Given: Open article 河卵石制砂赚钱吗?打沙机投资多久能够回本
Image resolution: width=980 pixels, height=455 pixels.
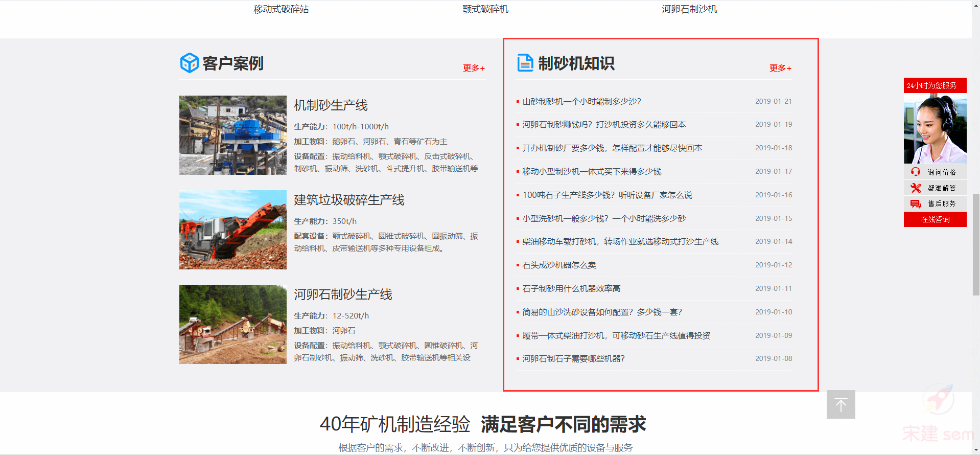Looking at the screenshot, I should (x=604, y=124).
